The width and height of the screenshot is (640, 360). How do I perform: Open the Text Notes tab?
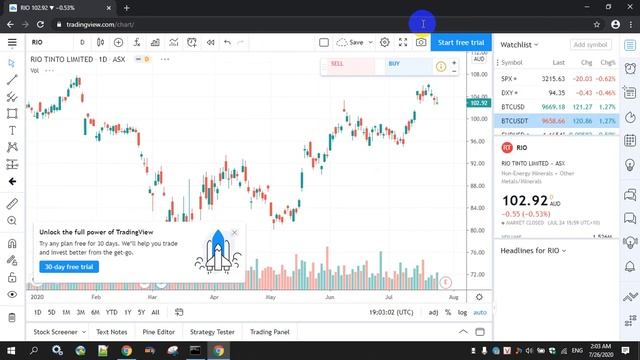[112, 332]
